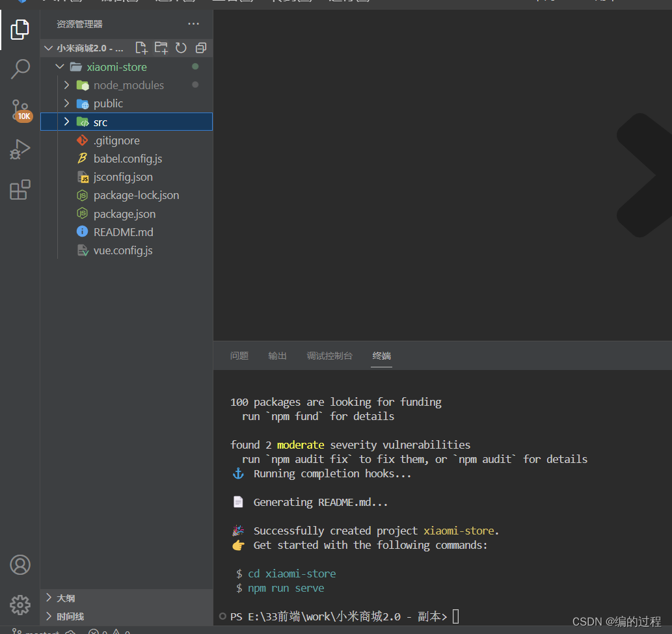Open explorer's more actions ellipsis menu
The width and height of the screenshot is (672, 634).
[x=193, y=24]
